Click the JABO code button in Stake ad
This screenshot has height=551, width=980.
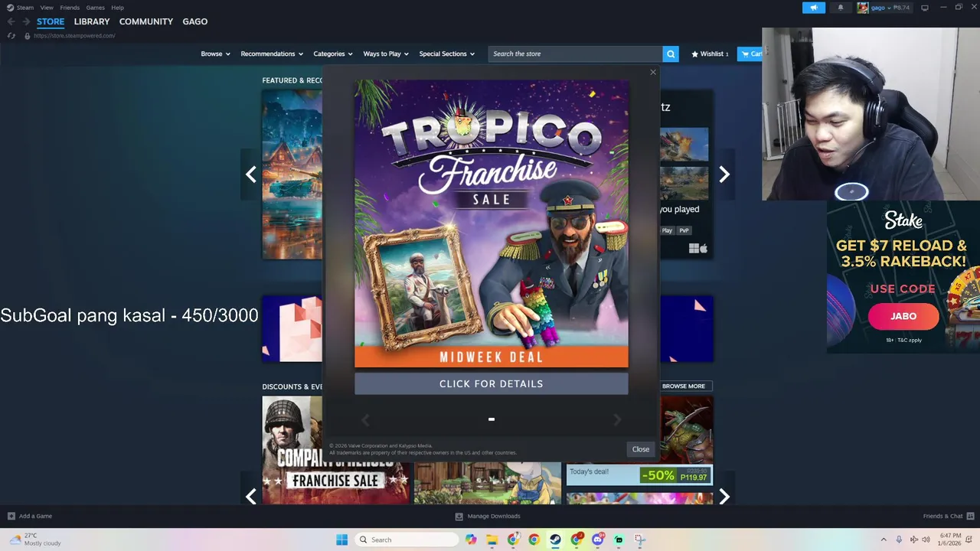(x=903, y=316)
